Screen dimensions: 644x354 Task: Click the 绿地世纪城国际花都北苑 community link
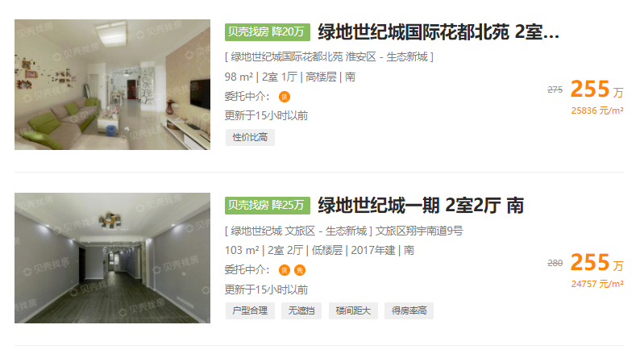[287, 56]
